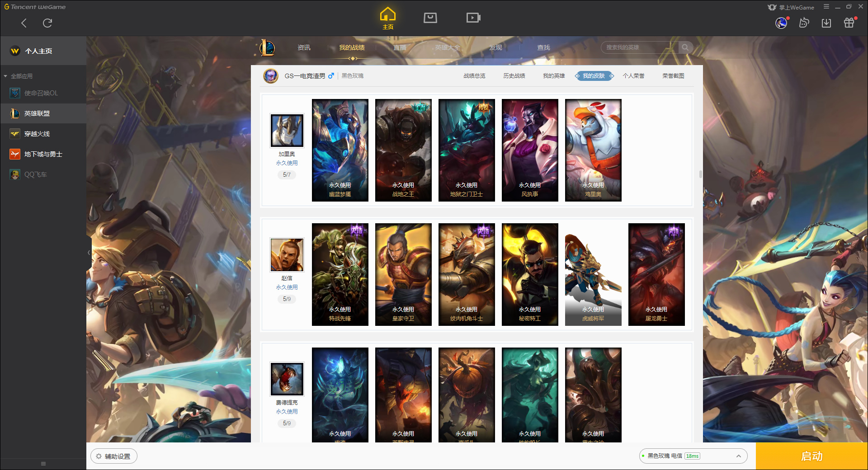Click the headphone chat icon at top right
The width and height of the screenshot is (868, 470).
(x=804, y=23)
